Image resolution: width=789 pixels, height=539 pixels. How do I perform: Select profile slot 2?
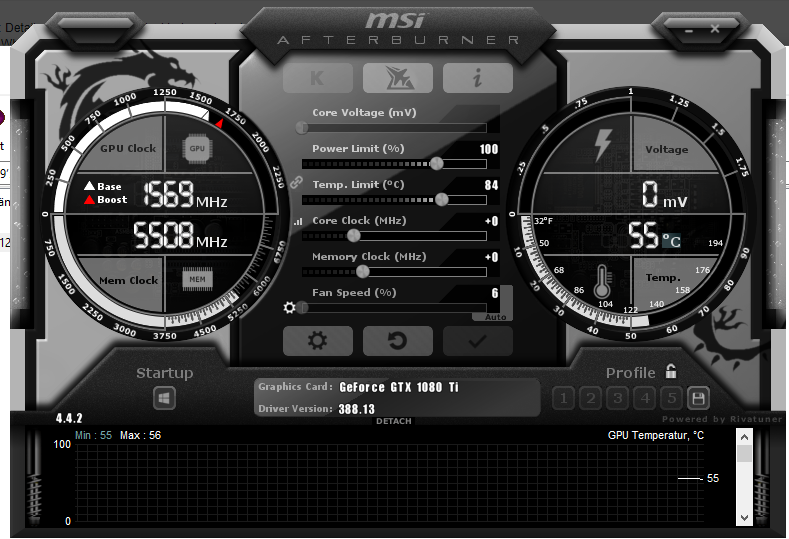591,399
